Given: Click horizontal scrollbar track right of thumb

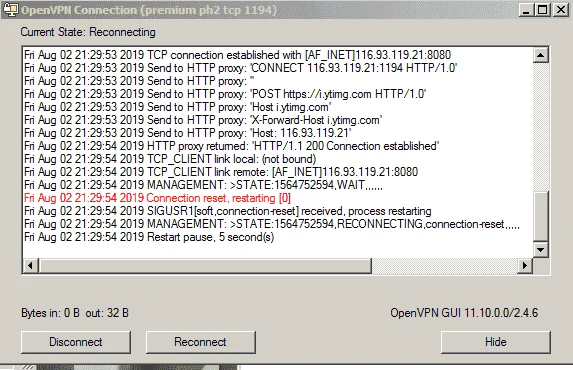Looking at the screenshot, I should point(445,265).
